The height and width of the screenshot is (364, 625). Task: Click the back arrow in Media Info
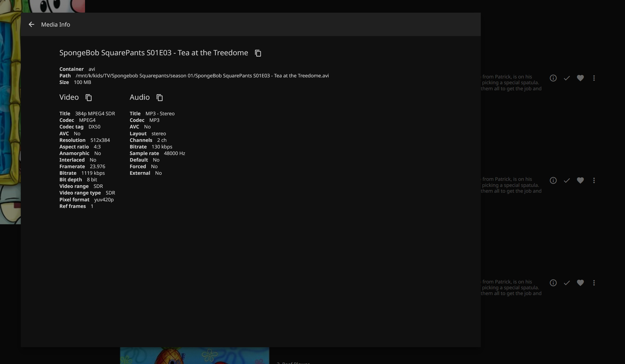click(31, 24)
